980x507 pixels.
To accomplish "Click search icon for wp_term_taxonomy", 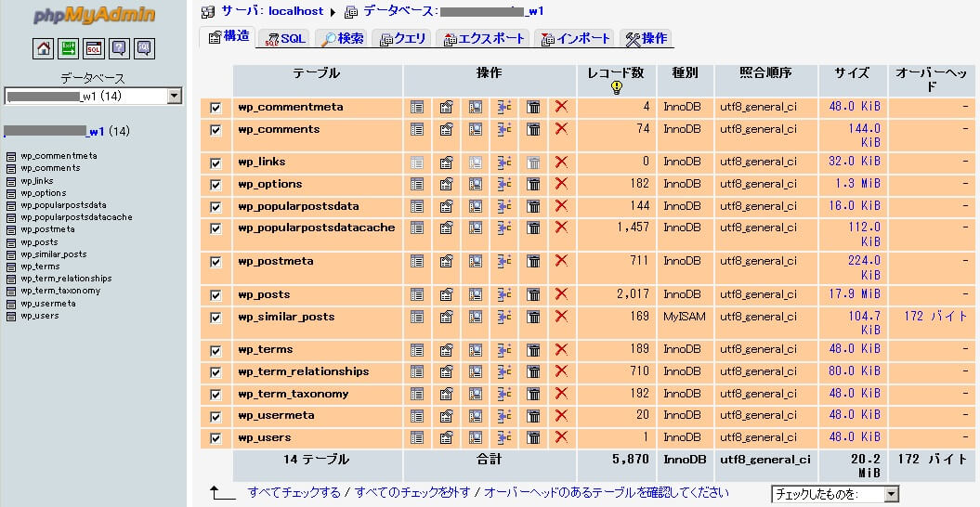I will coord(476,394).
